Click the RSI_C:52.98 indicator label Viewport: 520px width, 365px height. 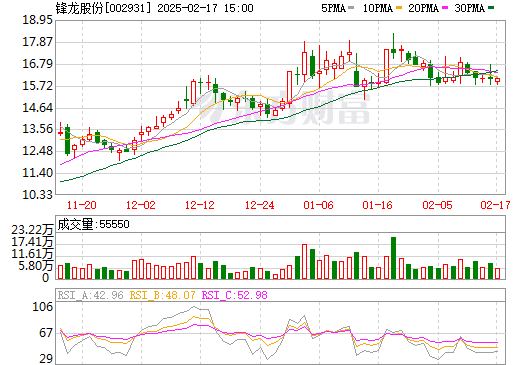pos(235,295)
